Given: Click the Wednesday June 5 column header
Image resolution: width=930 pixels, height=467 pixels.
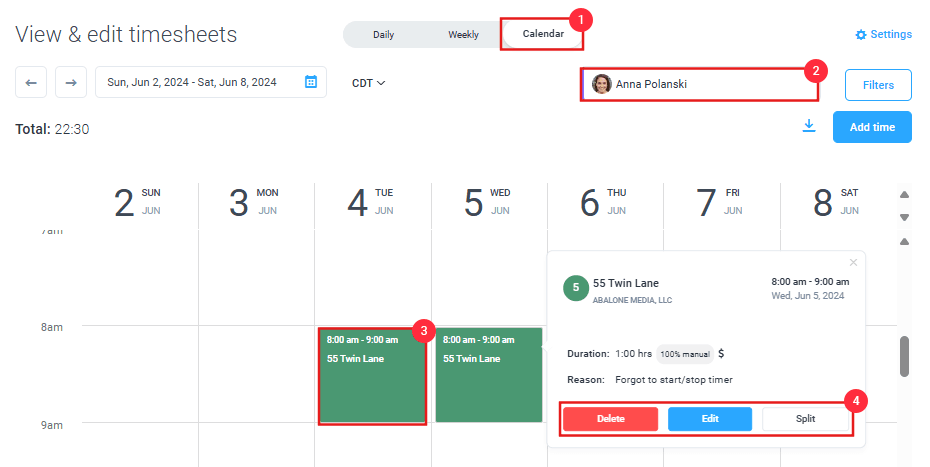Looking at the screenshot, I should [487, 202].
